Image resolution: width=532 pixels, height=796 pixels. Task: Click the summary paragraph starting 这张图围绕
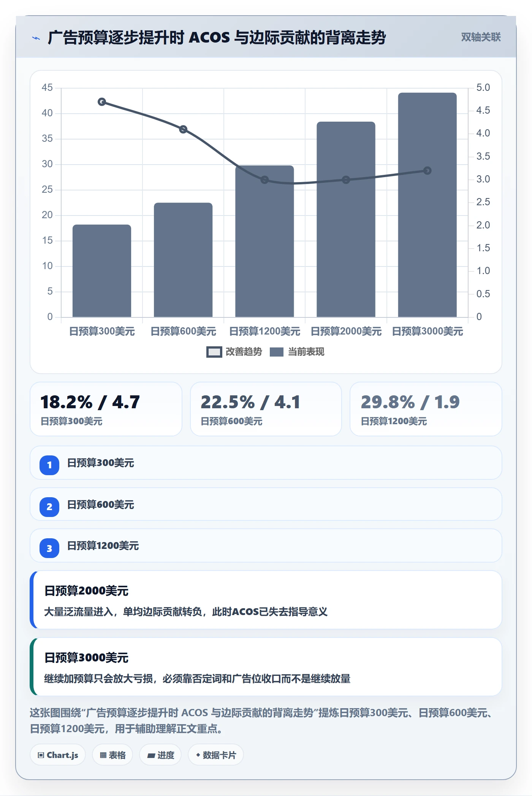(262, 721)
